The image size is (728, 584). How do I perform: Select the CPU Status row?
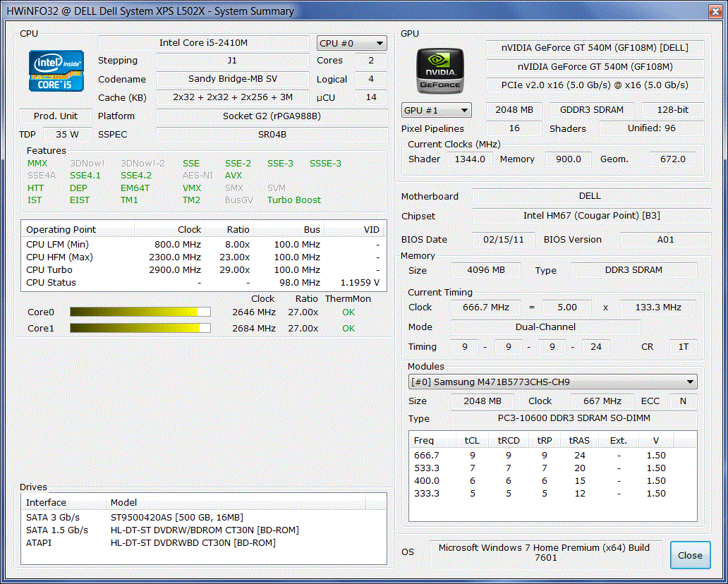coord(203,283)
